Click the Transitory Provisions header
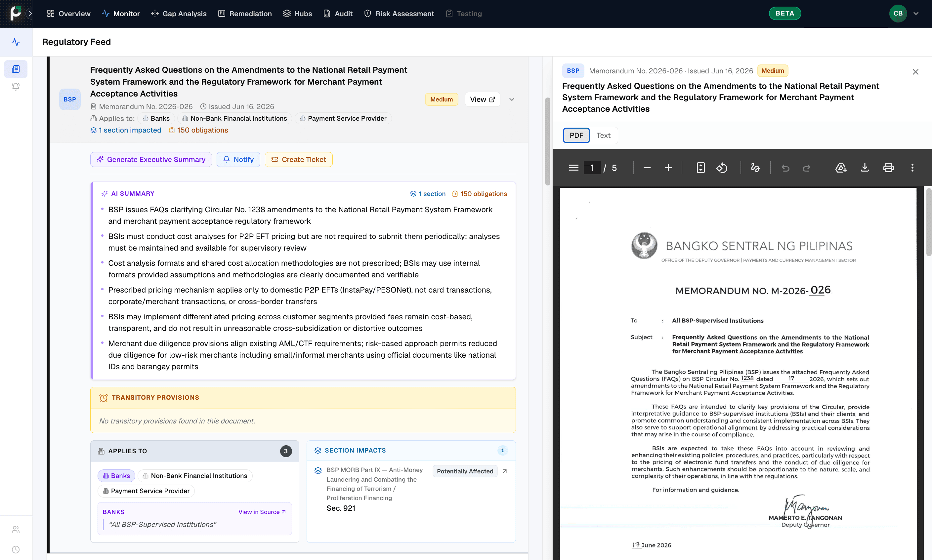The height and width of the screenshot is (560, 932). click(303, 397)
